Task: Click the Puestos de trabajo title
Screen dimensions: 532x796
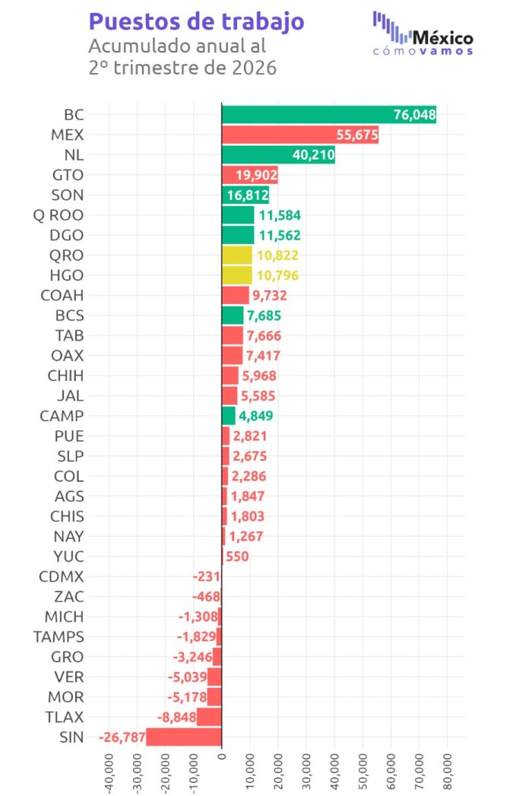Action: point(196,22)
